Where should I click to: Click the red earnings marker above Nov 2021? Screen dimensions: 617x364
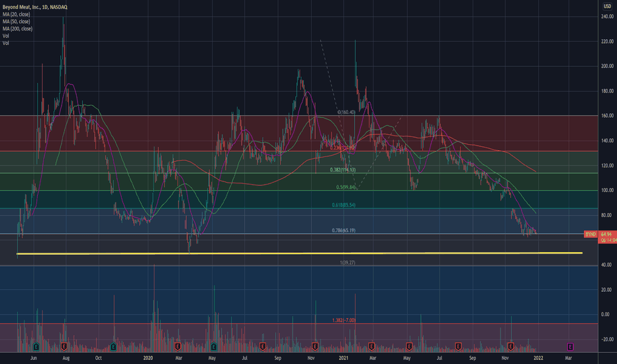[x=511, y=347]
